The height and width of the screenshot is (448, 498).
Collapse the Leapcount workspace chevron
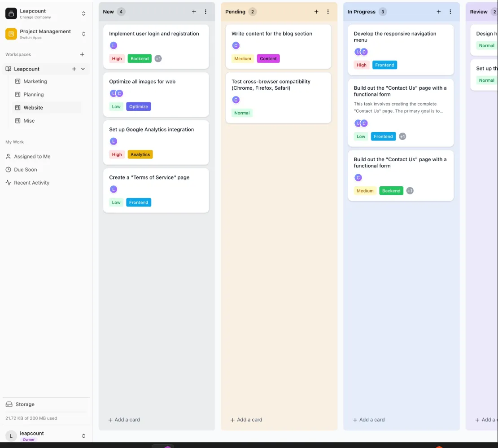pyautogui.click(x=83, y=69)
